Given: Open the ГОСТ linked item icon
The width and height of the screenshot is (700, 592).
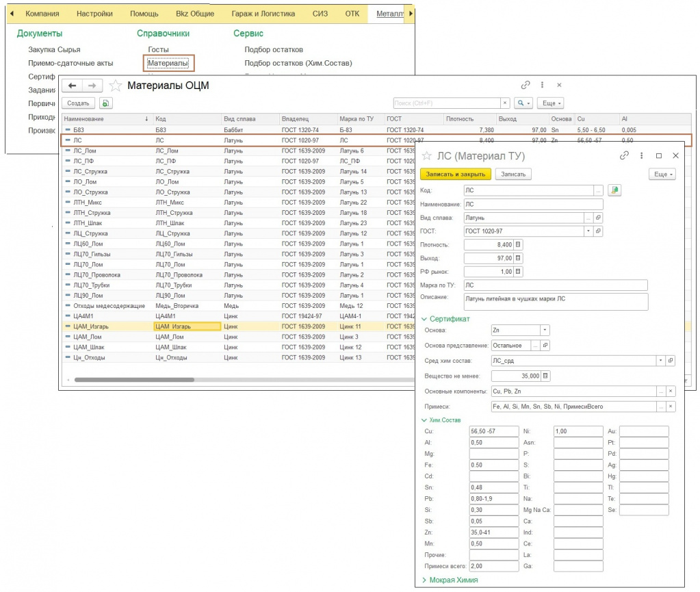Looking at the screenshot, I should click(598, 231).
